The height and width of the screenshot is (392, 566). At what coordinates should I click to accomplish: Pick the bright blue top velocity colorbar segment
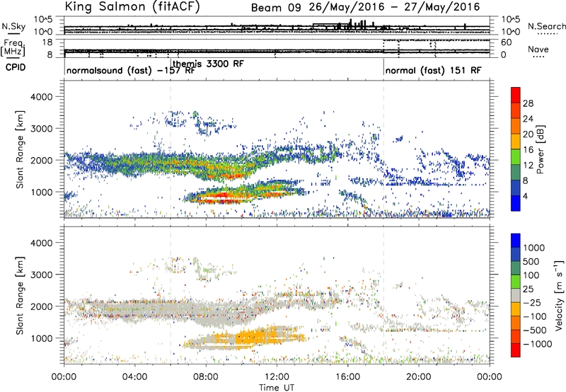click(x=516, y=241)
